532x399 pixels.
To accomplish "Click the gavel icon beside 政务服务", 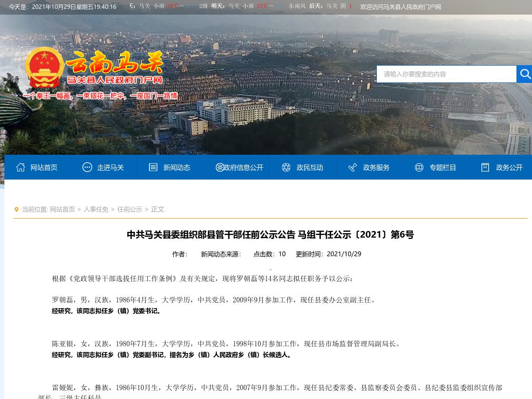I will 353,167.
